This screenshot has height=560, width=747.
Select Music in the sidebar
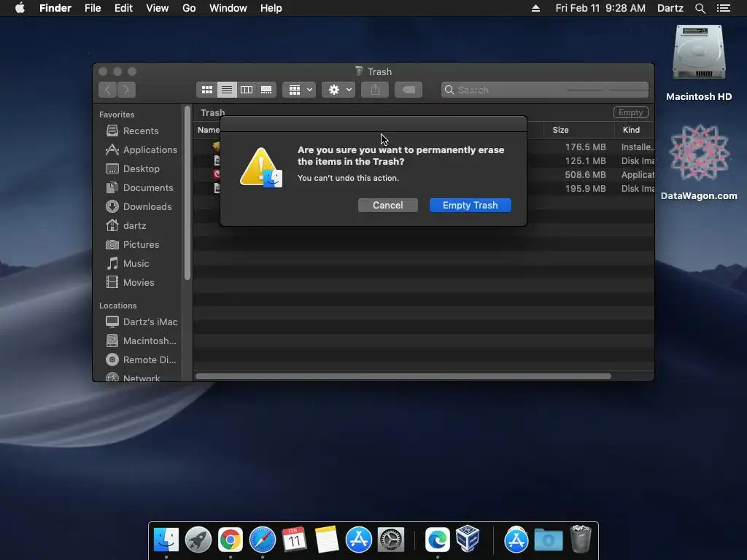click(x=128, y=263)
